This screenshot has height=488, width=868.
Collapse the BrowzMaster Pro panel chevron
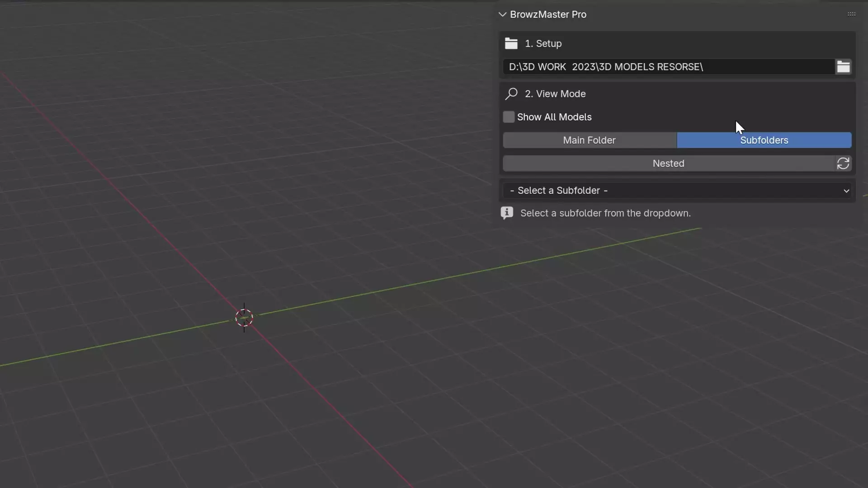tap(502, 14)
